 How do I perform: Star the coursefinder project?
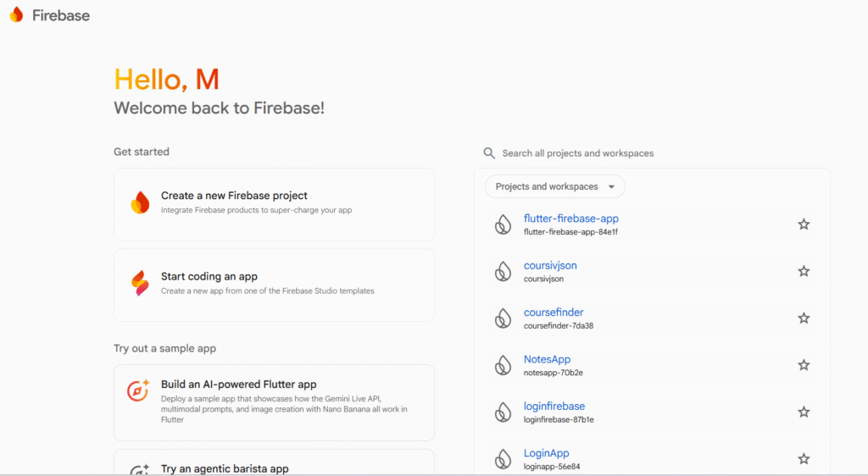tap(804, 318)
